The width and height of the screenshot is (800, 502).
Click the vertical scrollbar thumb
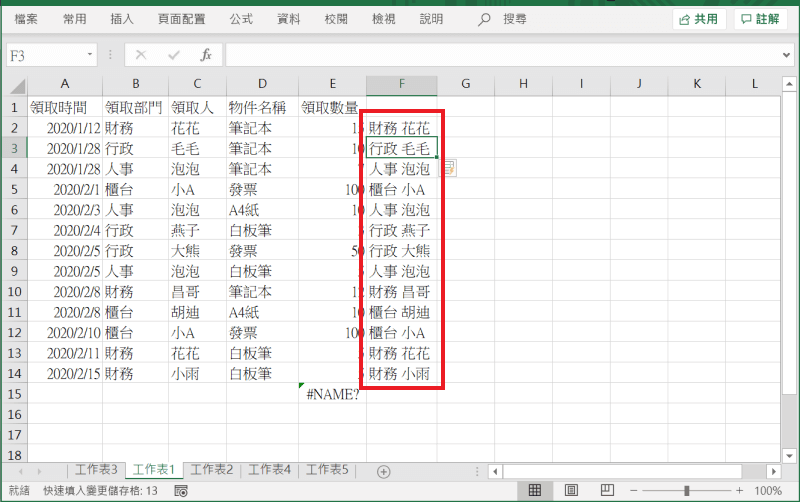[789, 242]
